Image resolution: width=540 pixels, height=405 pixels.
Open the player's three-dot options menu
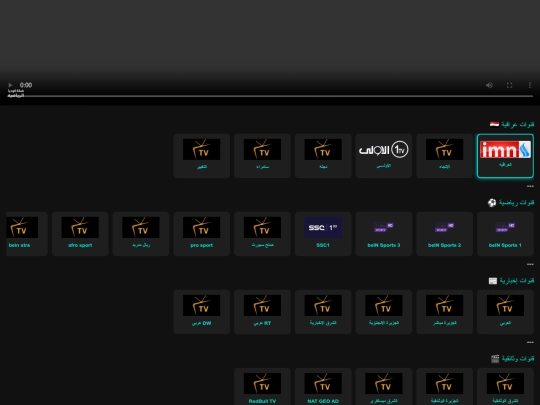coord(530,85)
